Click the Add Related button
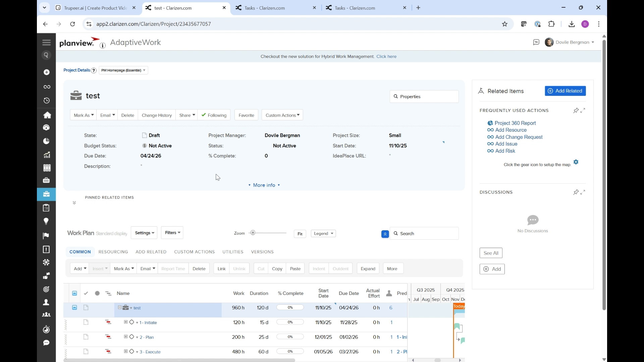 pyautogui.click(x=565, y=91)
